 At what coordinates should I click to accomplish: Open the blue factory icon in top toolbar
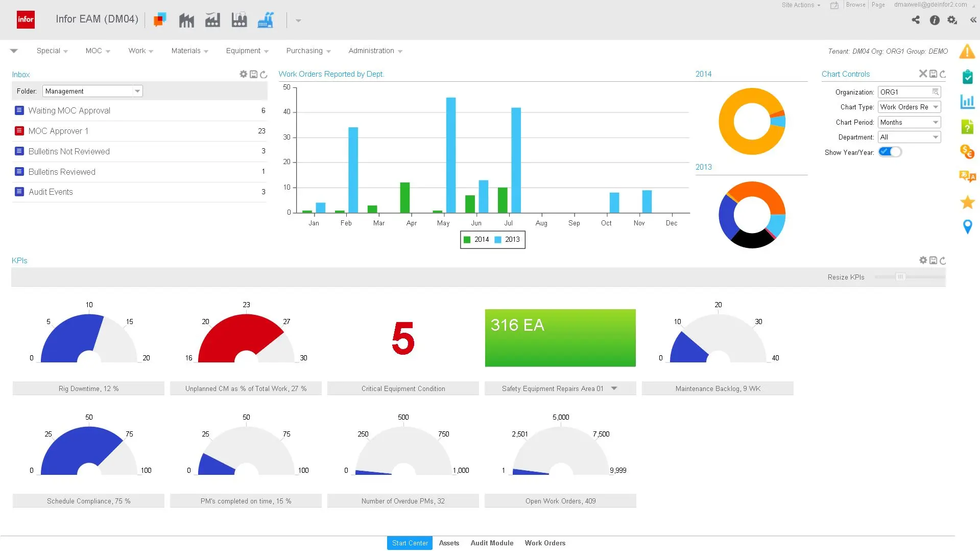click(x=265, y=20)
